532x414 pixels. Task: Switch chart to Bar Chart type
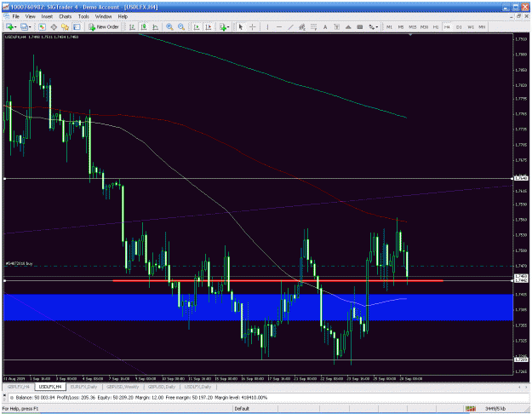pos(132,26)
